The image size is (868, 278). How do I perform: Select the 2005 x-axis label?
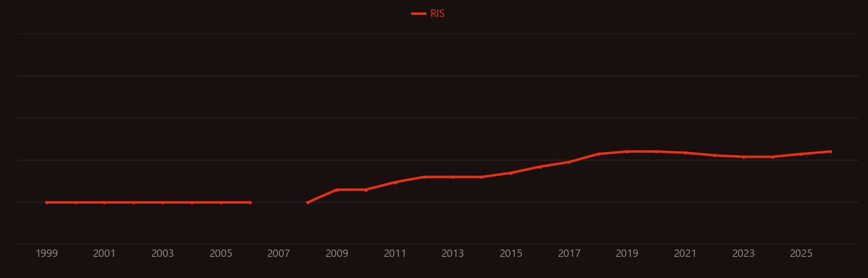tap(221, 254)
